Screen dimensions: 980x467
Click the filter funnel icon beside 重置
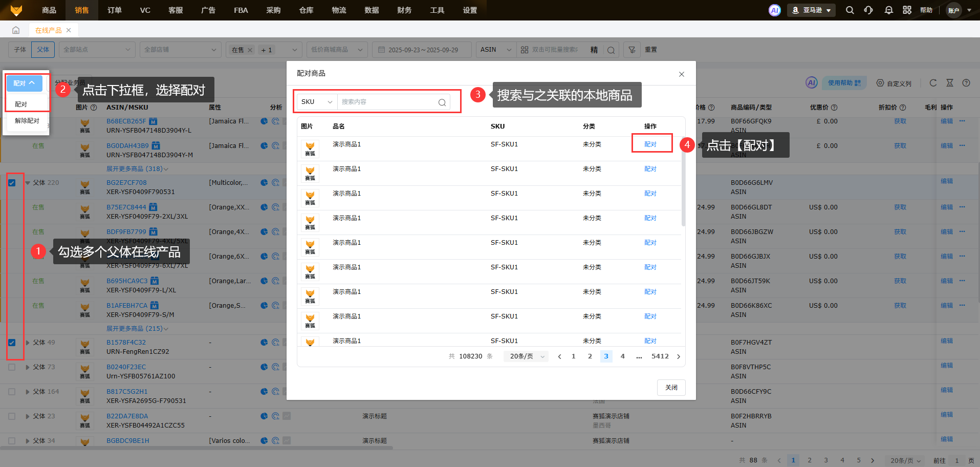632,50
